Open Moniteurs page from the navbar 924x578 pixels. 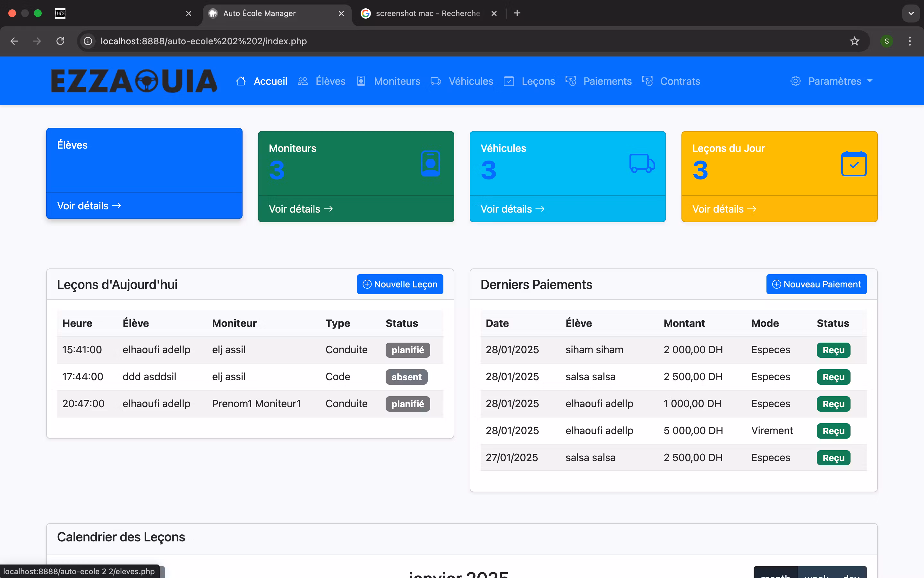click(397, 81)
